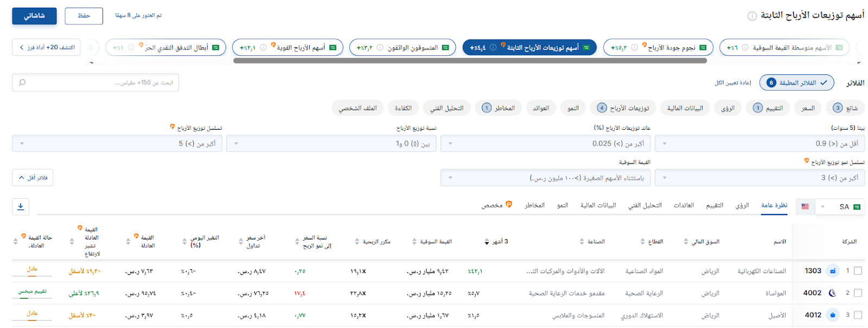Show info for أبطال التدفق النقدي الحر preset
Image resolution: width=868 pixels, height=328 pixels.
coord(131,48)
